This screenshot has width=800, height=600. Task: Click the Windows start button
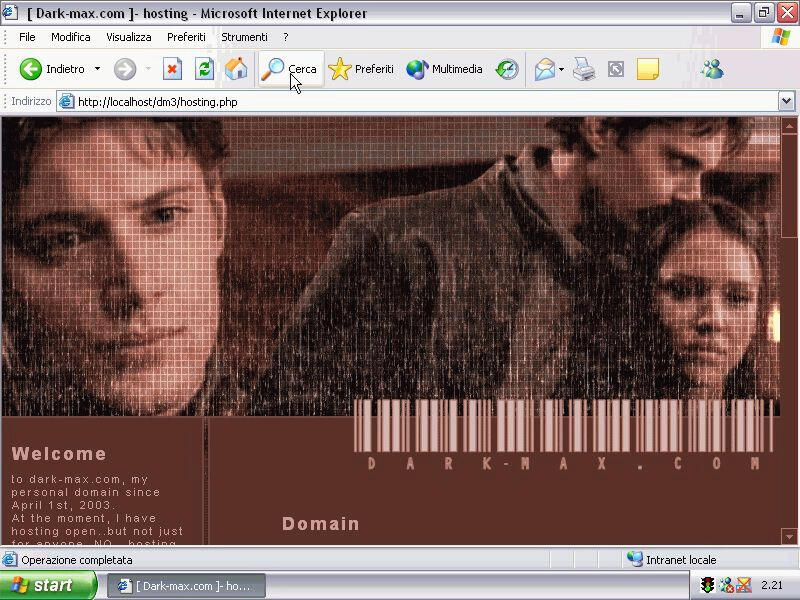pos(48,585)
